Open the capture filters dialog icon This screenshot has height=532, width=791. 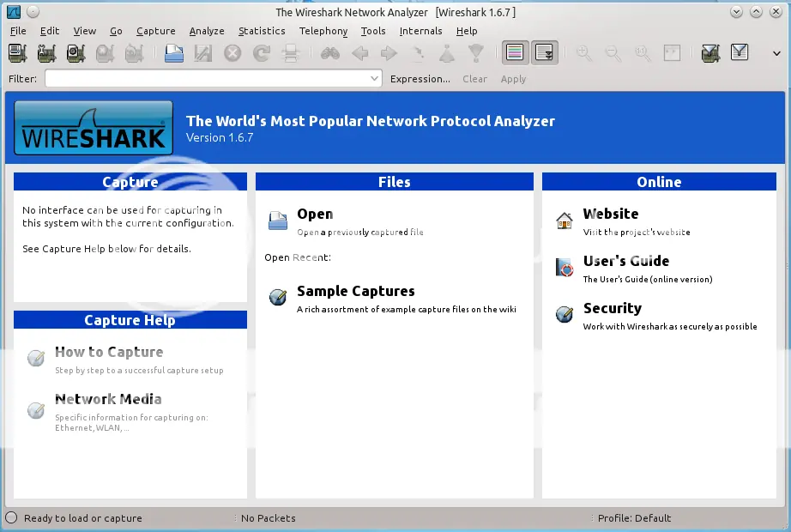click(x=710, y=53)
